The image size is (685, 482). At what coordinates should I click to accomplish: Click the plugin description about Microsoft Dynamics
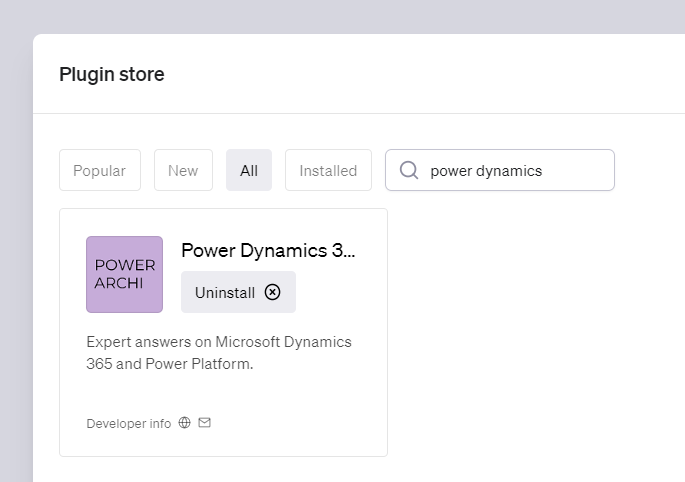pos(219,353)
